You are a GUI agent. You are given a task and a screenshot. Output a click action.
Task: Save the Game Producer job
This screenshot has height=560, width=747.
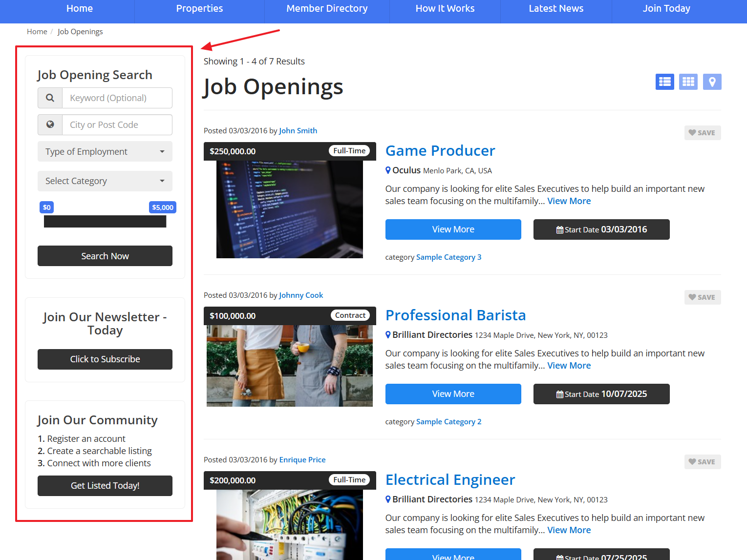click(x=703, y=133)
